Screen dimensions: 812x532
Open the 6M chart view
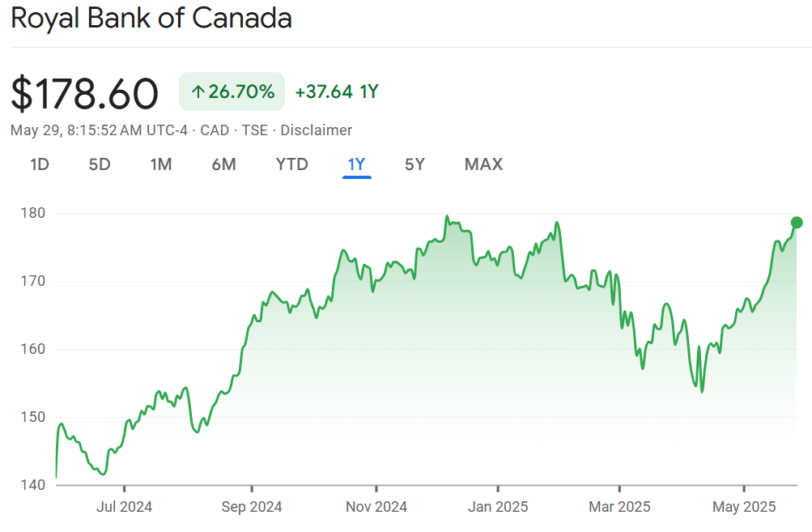click(223, 164)
